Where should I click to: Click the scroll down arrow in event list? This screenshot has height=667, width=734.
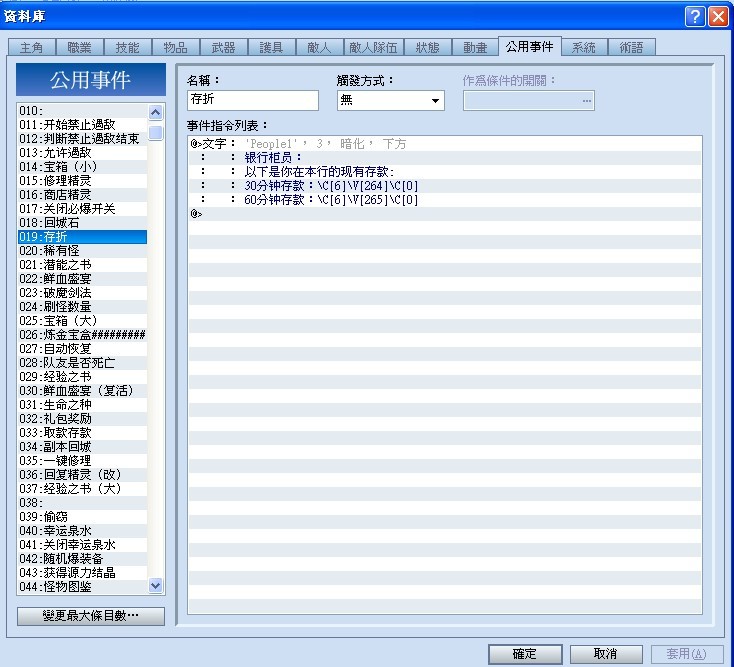(155, 585)
